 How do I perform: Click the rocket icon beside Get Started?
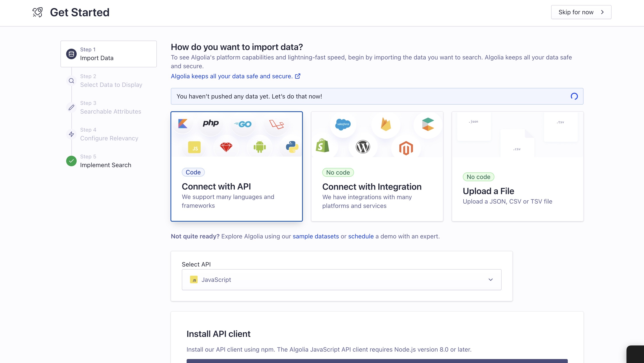point(37,12)
